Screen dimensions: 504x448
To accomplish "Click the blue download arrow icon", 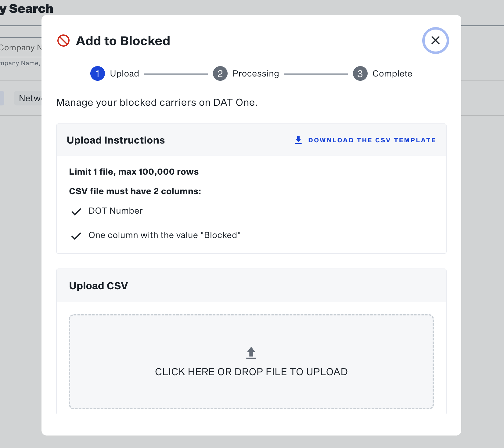I will (x=298, y=140).
